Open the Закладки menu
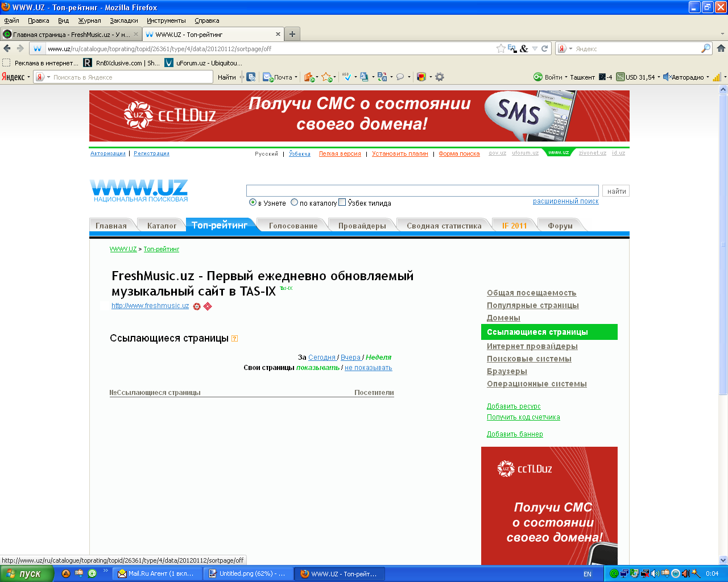The image size is (728, 582). (x=123, y=20)
